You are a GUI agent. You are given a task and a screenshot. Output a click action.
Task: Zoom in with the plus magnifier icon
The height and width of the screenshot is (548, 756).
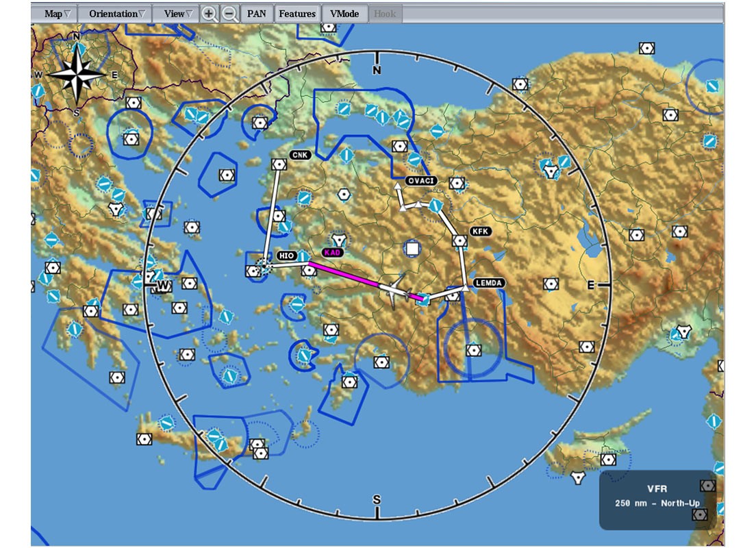click(209, 14)
